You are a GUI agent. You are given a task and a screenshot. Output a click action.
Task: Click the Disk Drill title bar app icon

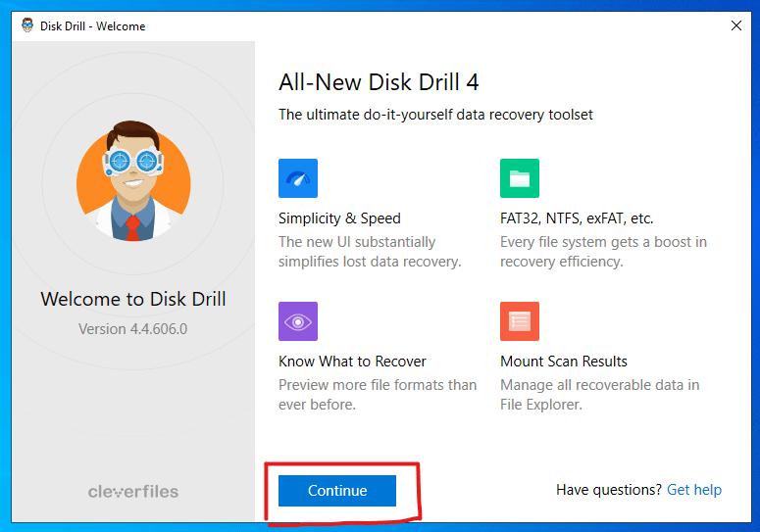[x=27, y=25]
